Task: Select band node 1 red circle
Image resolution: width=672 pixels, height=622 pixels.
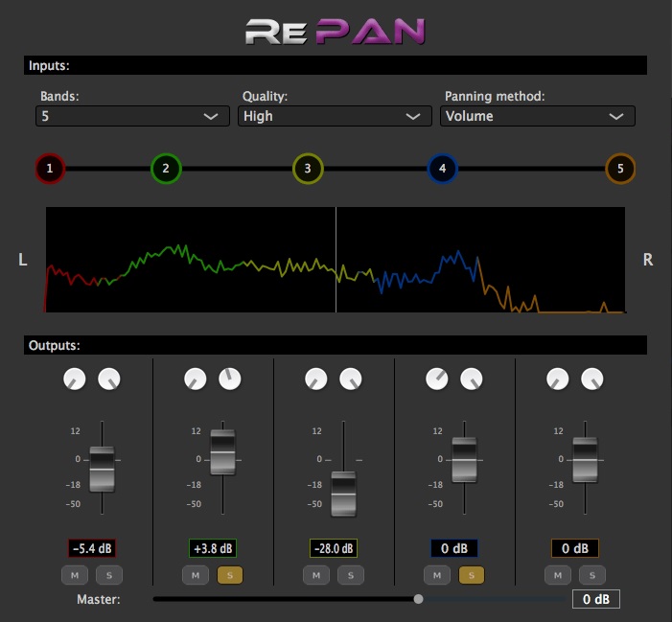Action: [50, 169]
